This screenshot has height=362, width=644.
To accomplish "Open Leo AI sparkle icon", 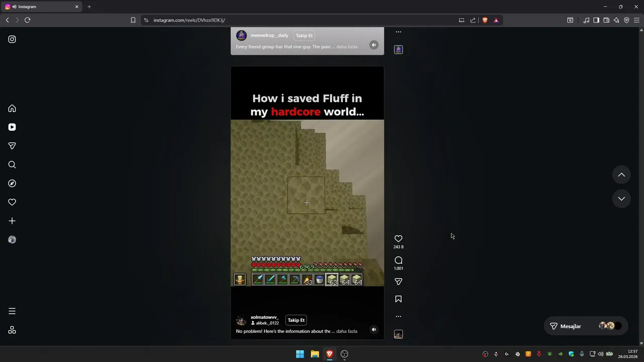I will [x=616, y=20].
